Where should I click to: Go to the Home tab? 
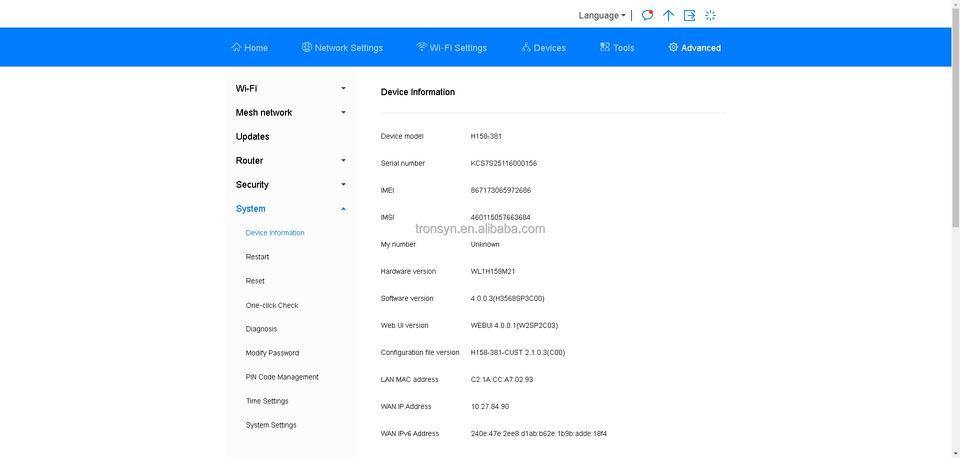(249, 48)
